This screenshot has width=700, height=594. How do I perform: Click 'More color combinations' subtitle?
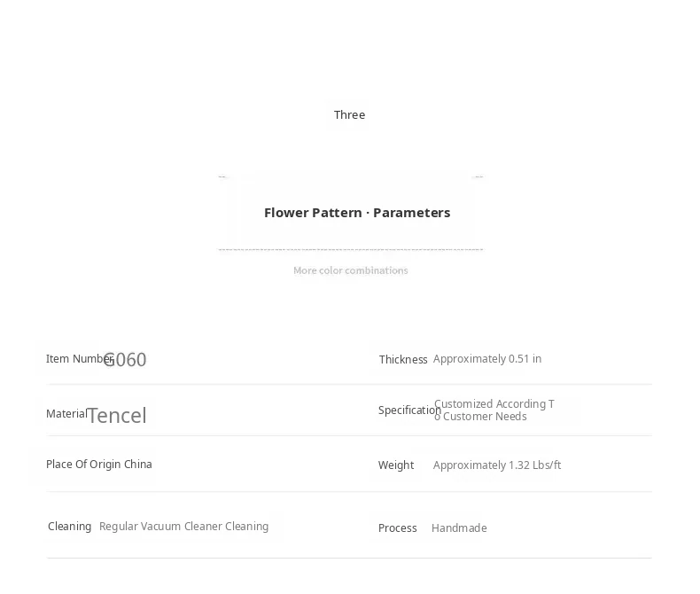point(351,270)
